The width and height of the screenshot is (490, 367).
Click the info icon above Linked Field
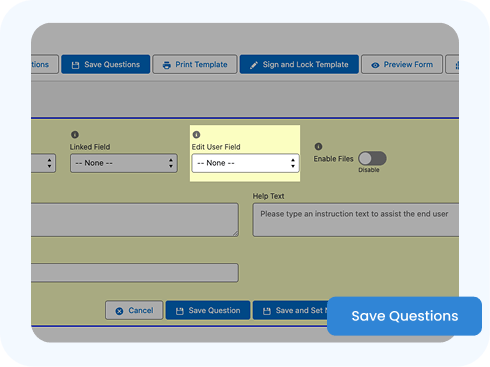pos(75,135)
